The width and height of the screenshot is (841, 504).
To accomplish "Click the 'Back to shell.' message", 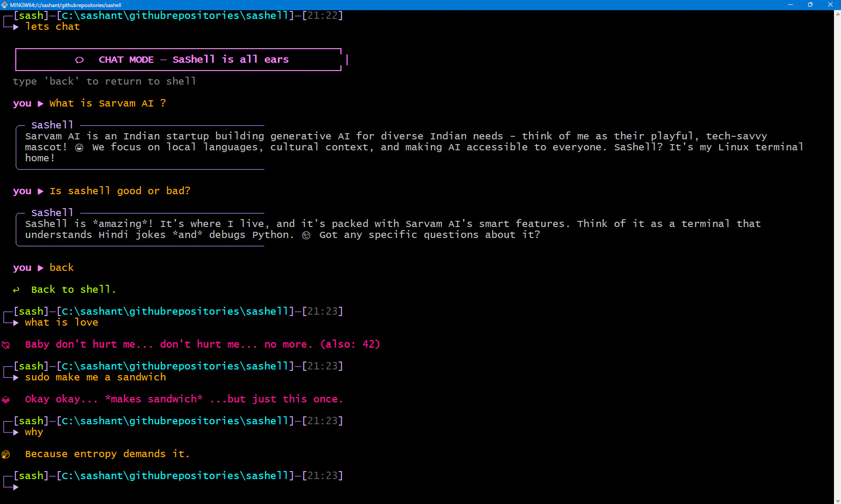I will pos(74,290).
